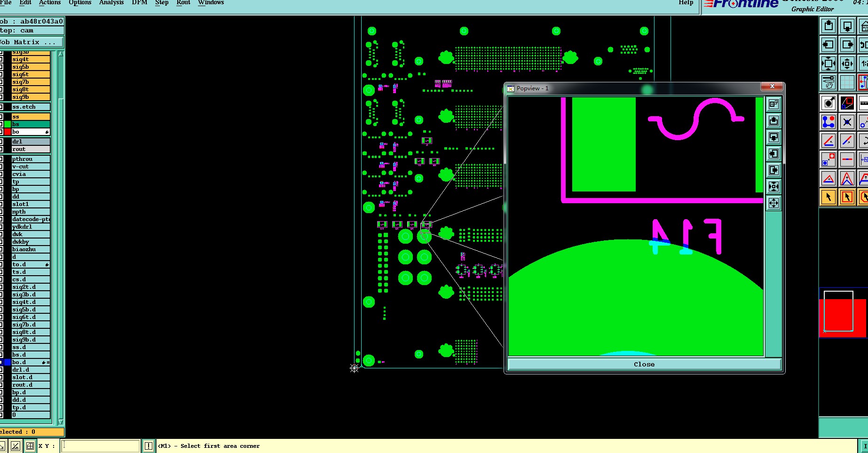This screenshot has width=868, height=453.
Task: Zoom in within the Popview window
Action: click(773, 186)
